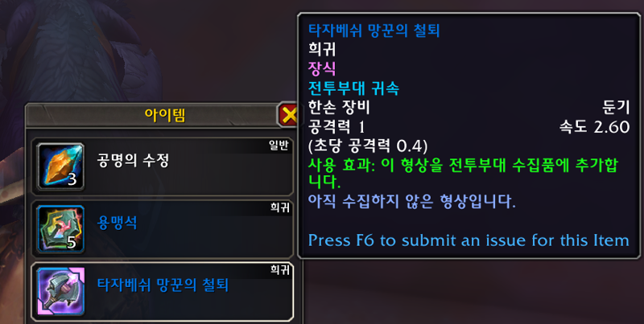Click the 용맹석 Valorstone icon

coord(61,229)
